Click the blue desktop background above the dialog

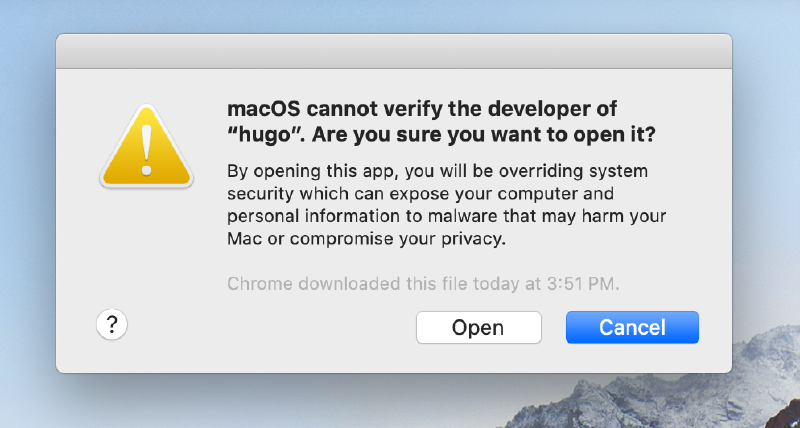(x=400, y=15)
